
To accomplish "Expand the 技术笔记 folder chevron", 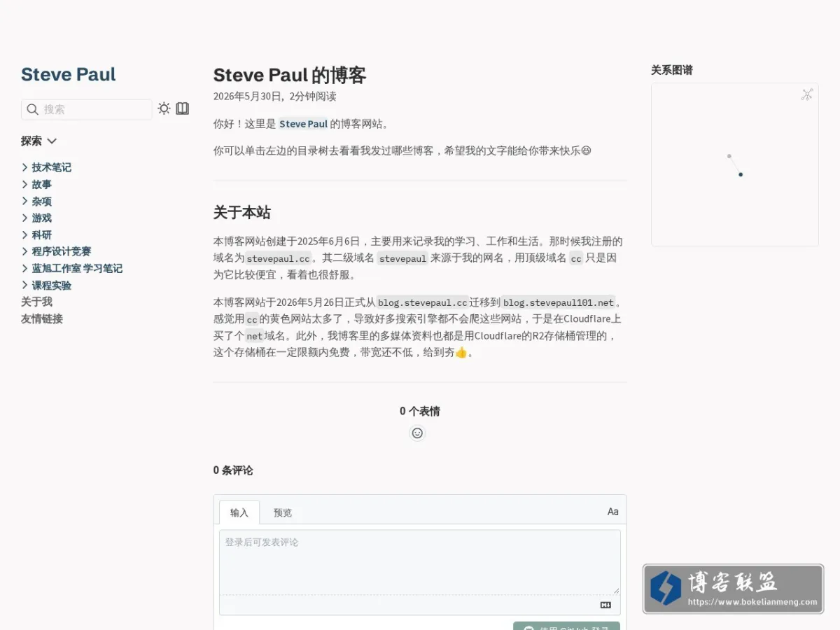I will point(25,167).
